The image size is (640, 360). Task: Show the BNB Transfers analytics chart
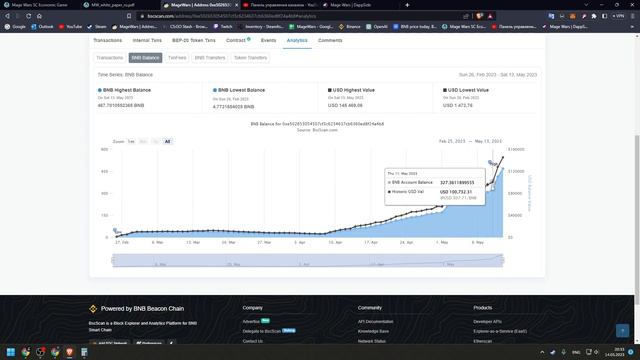(210, 58)
